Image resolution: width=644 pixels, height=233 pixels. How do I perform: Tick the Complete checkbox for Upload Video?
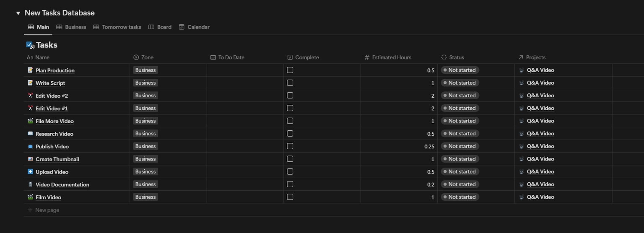tap(290, 171)
